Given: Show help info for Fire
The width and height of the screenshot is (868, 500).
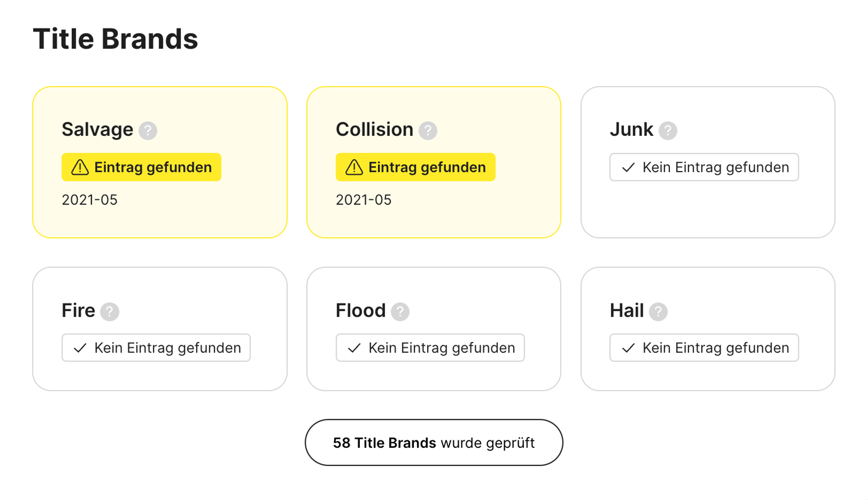Looking at the screenshot, I should (x=110, y=312).
